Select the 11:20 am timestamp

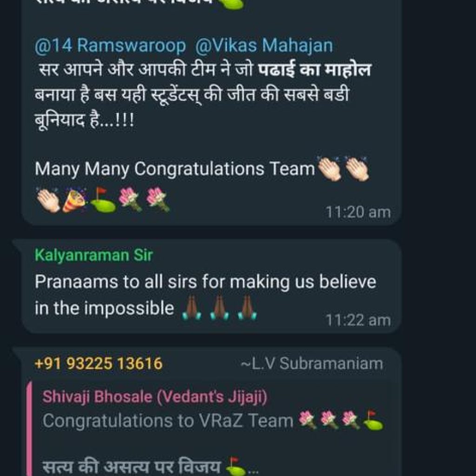tap(358, 212)
